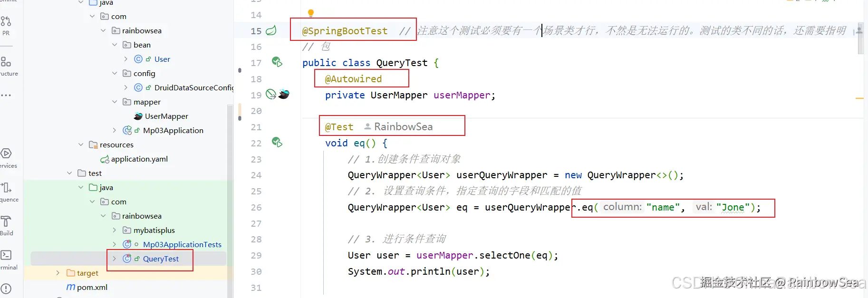Expand the DruidDataSourceConfig node
868x298 pixels.
(x=125, y=87)
